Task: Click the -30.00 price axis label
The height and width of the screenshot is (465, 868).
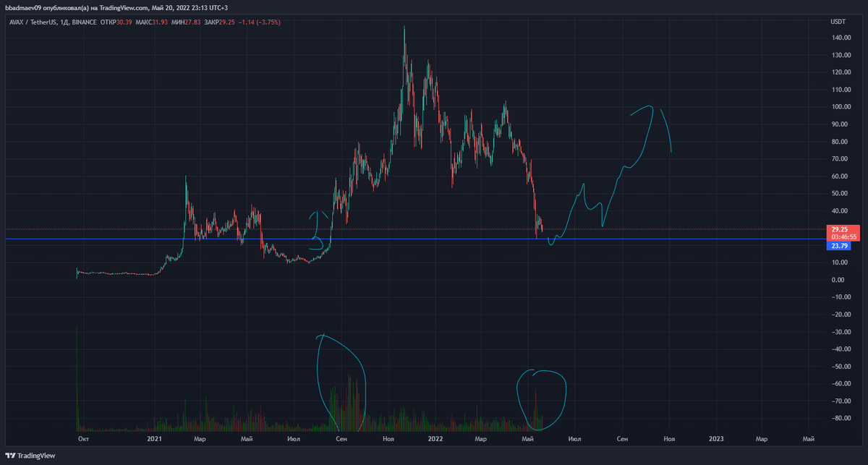Action: pos(841,332)
